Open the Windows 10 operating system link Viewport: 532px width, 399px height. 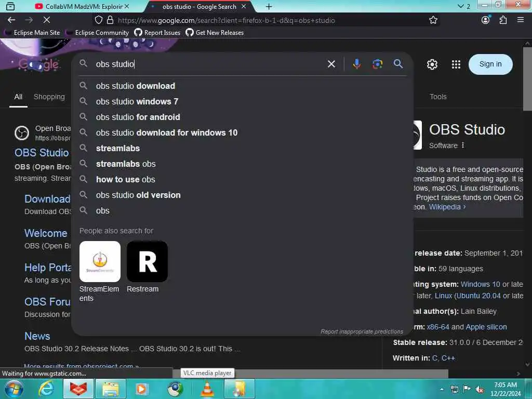tap(480, 284)
